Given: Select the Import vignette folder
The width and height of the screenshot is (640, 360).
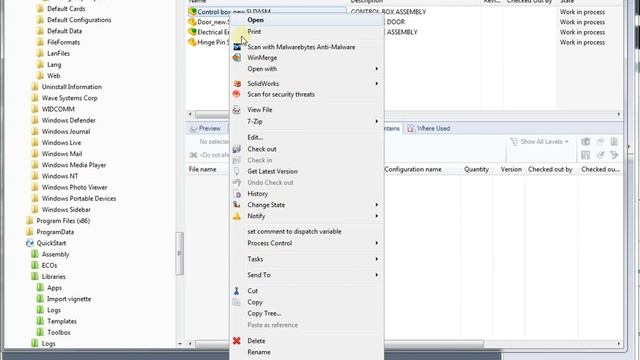Looking at the screenshot, I should point(69,299).
